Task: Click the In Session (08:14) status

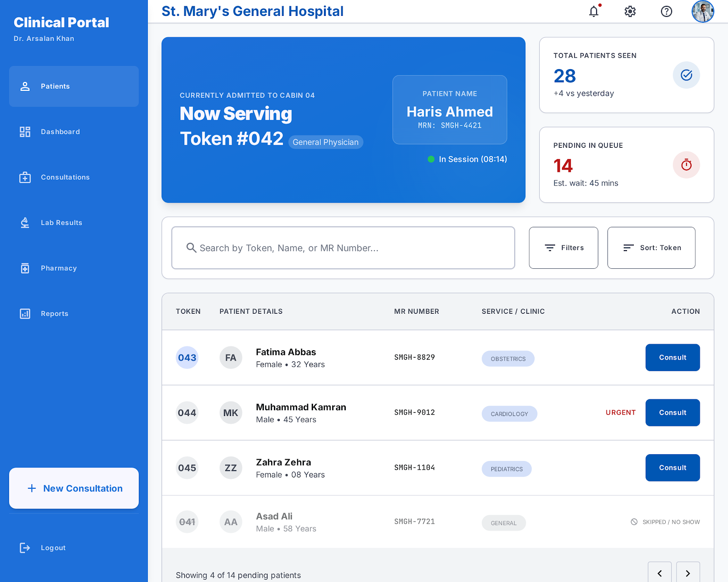Action: 468,159
